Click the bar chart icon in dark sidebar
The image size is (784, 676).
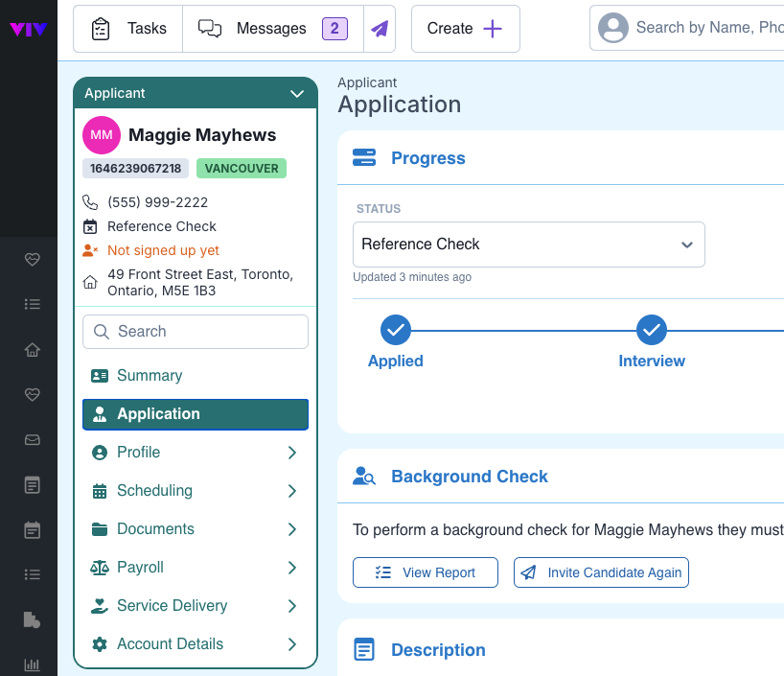[33, 664]
